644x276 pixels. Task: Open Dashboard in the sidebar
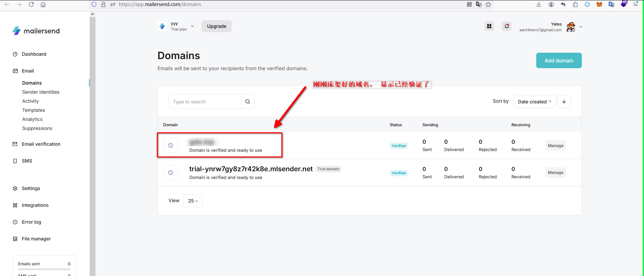point(34,54)
